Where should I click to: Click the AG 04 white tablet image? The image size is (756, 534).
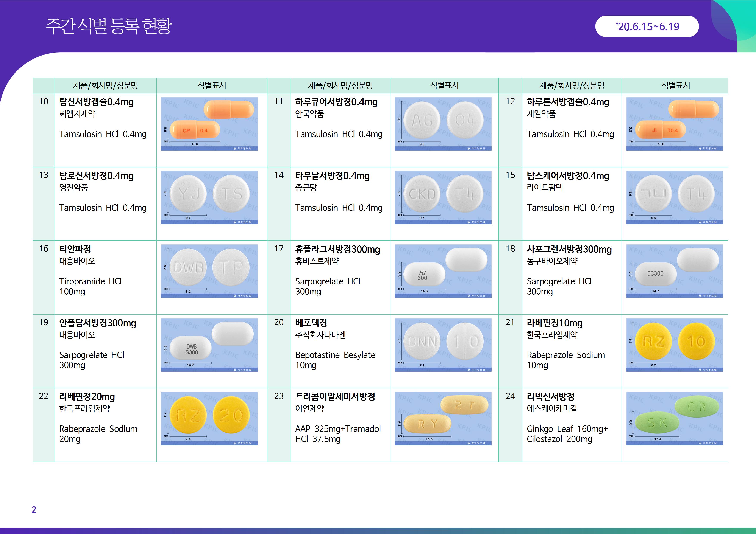443,124
